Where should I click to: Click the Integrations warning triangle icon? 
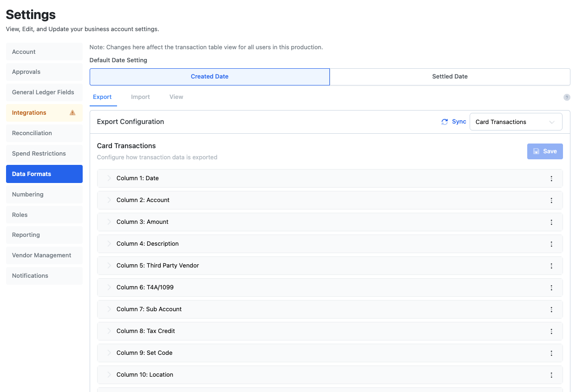coord(72,112)
